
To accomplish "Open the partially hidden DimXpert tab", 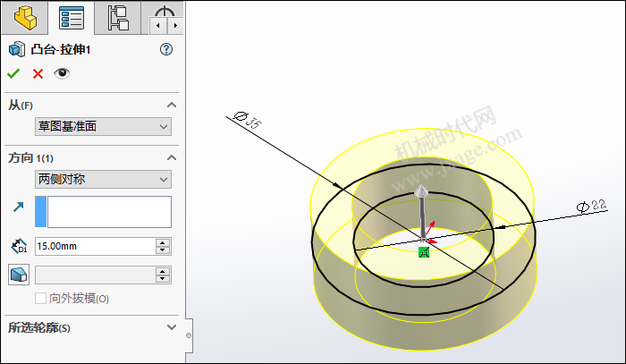I will 165,10.
